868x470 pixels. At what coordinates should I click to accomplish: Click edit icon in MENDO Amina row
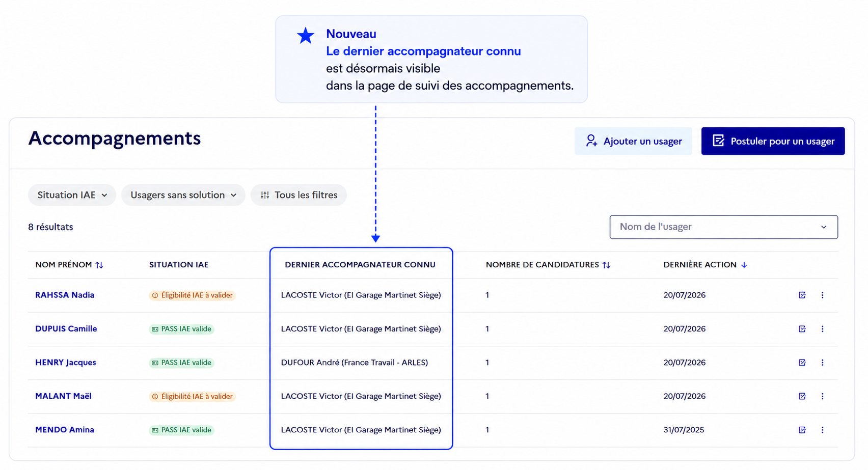(x=802, y=430)
